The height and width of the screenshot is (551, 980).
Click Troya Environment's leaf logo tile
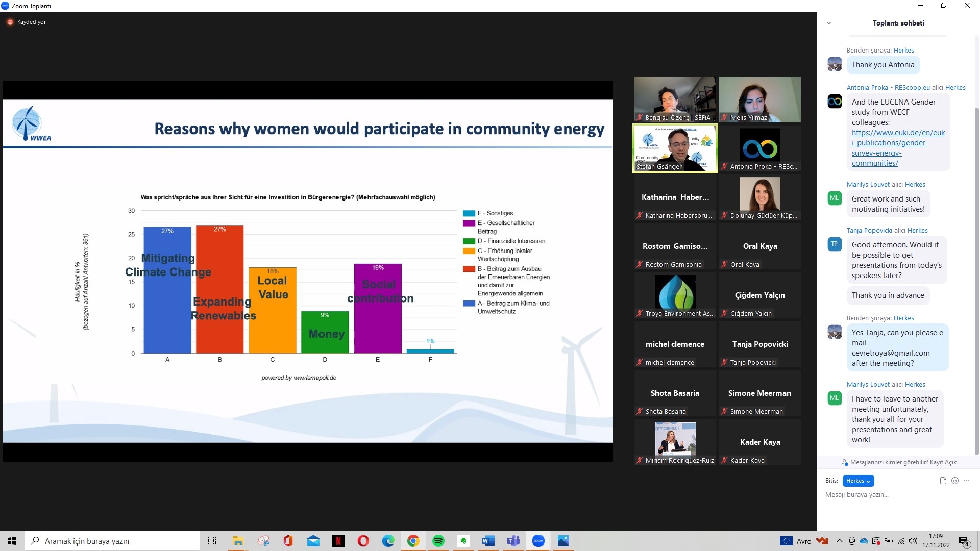click(675, 295)
